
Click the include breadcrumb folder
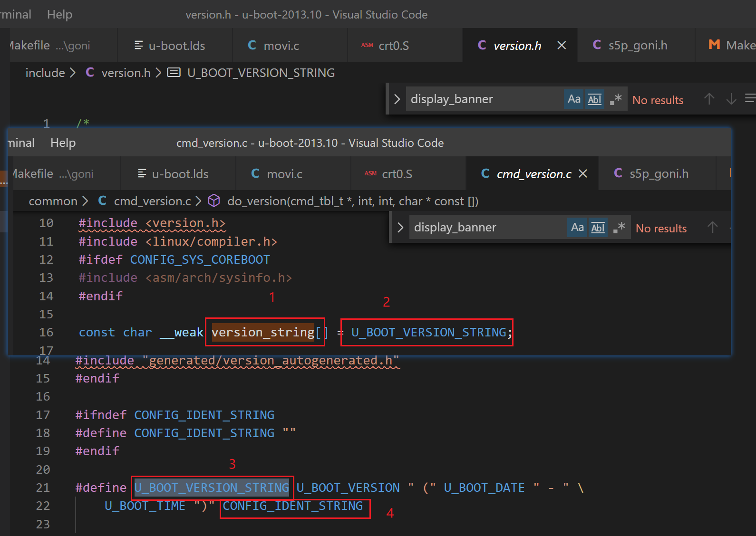[x=45, y=73]
